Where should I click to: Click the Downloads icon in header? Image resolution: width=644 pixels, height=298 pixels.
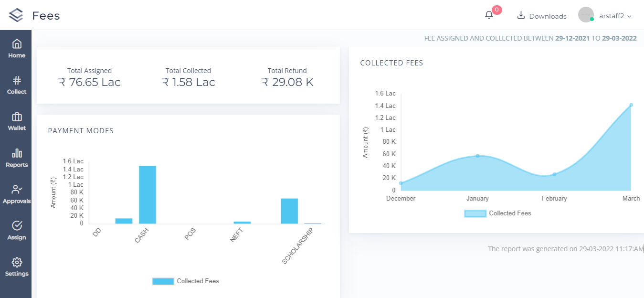click(520, 15)
